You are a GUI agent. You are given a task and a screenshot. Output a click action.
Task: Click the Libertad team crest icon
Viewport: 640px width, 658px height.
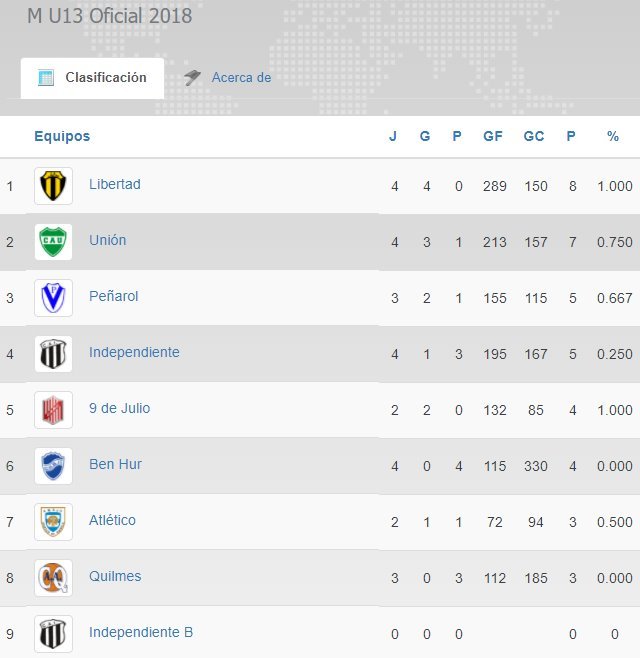[x=53, y=186]
